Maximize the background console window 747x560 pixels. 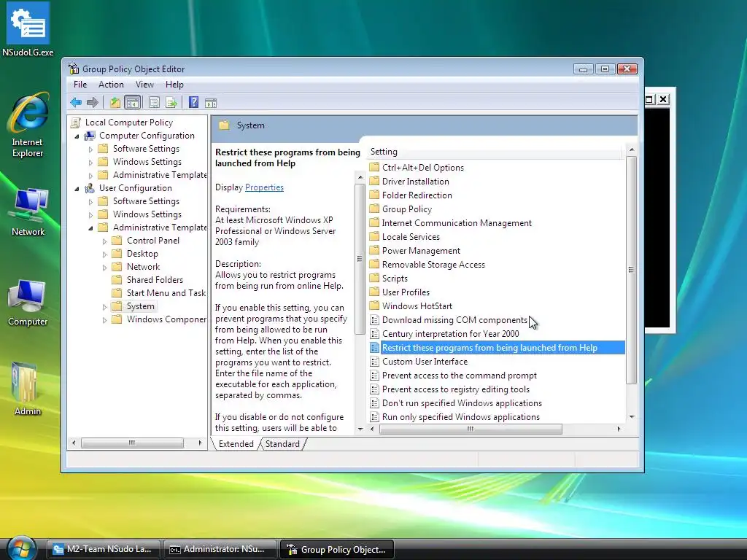649,99
